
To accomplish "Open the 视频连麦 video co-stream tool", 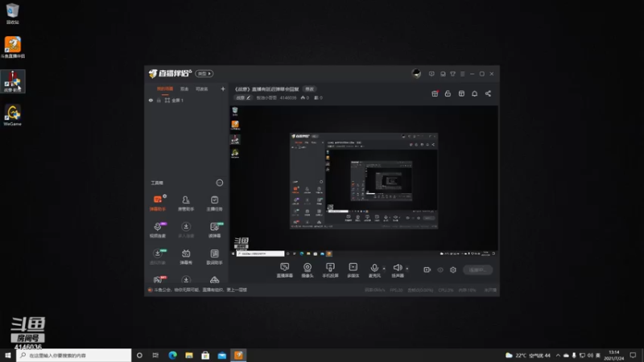I will (157, 230).
